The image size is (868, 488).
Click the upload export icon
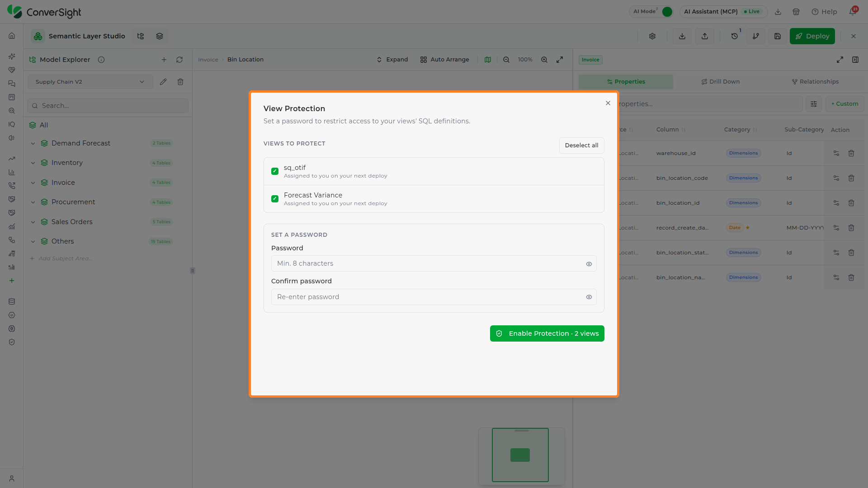pyautogui.click(x=704, y=36)
